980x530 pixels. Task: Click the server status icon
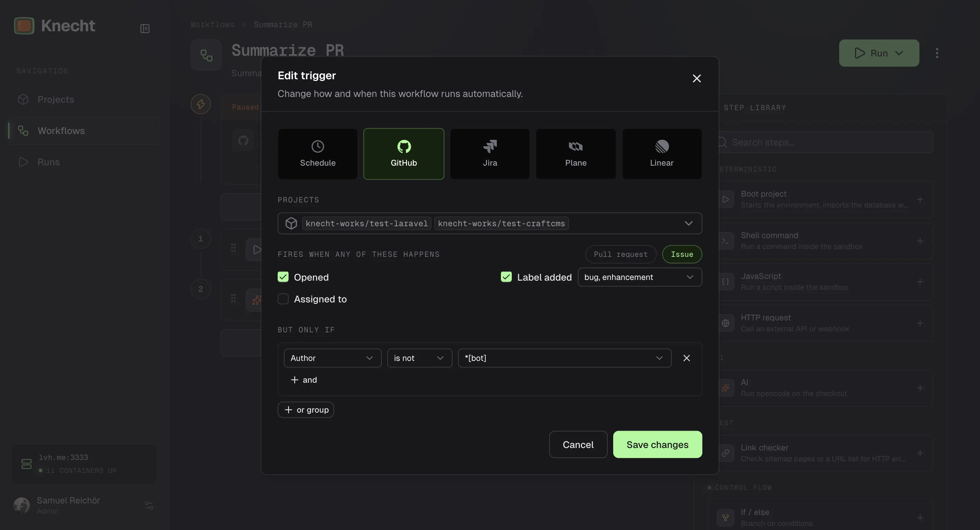[x=26, y=464]
